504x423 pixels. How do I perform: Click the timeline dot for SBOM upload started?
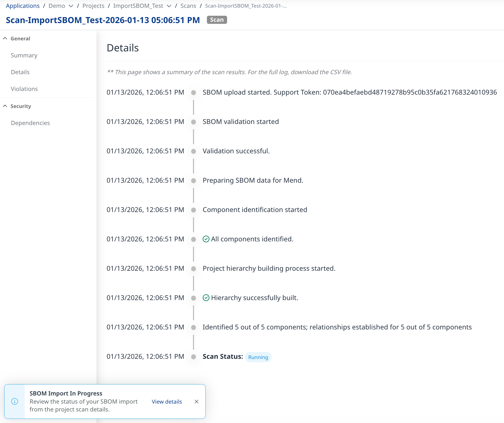click(194, 93)
